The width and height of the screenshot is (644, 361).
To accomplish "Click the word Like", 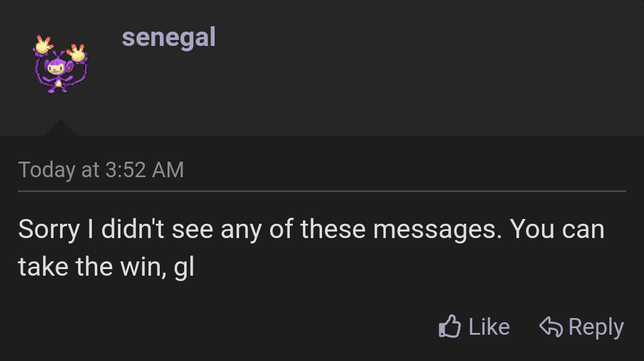I will tap(489, 326).
